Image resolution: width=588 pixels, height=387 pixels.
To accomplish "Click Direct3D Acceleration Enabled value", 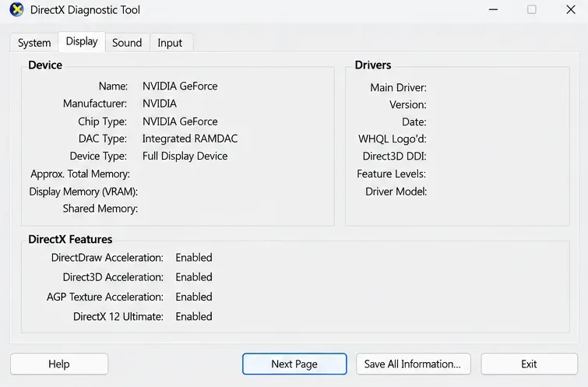I will tap(194, 277).
